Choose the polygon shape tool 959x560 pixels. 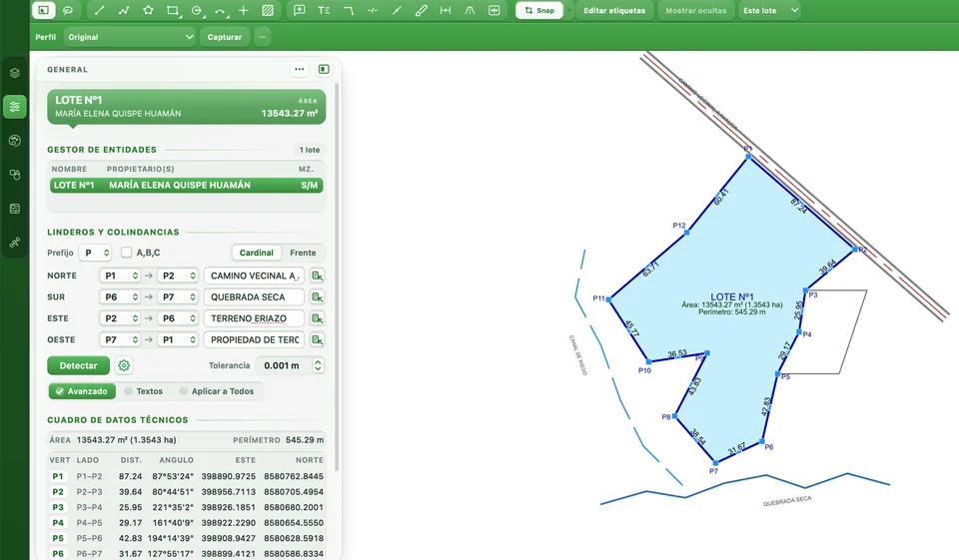point(148,10)
